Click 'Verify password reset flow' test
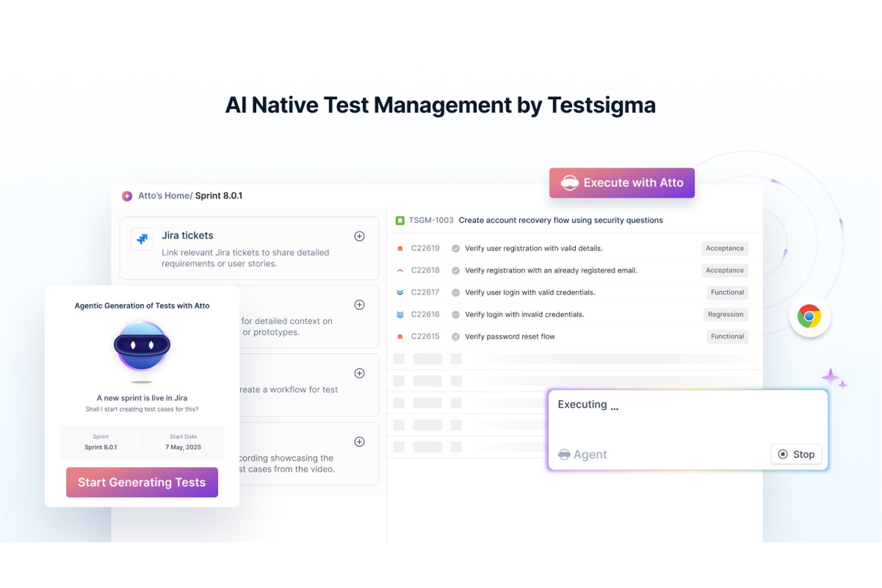The width and height of the screenshot is (882, 588). [x=510, y=337]
